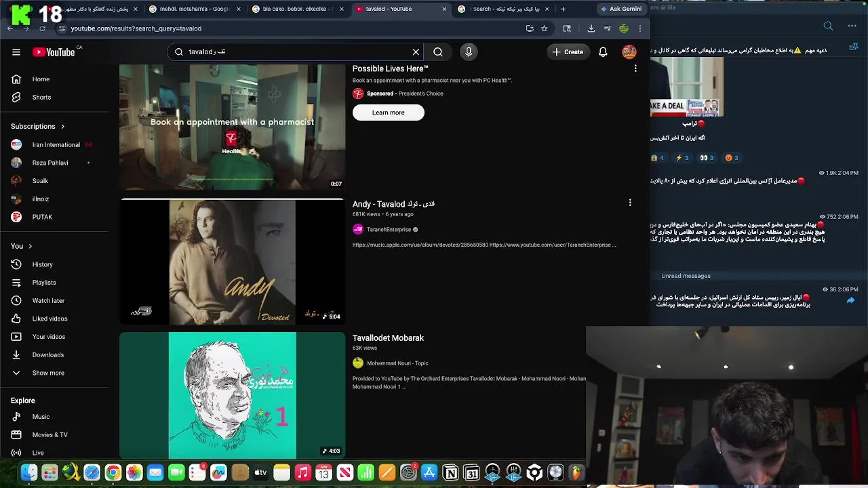
Task: Focus the YouTube search input field
Action: point(296,52)
